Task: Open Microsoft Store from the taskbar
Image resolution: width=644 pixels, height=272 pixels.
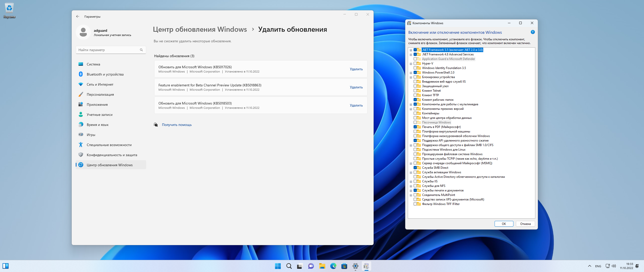Action: pyautogui.click(x=344, y=266)
